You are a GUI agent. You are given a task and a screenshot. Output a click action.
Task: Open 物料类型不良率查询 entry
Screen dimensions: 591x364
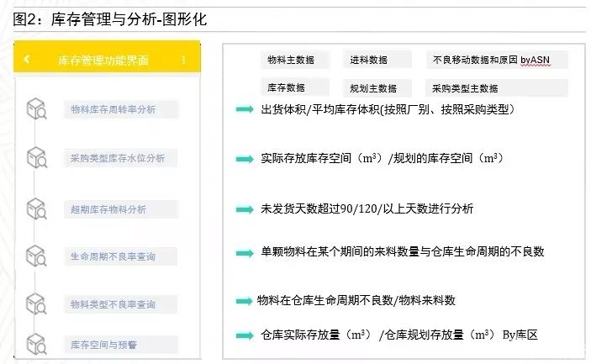coord(121,304)
